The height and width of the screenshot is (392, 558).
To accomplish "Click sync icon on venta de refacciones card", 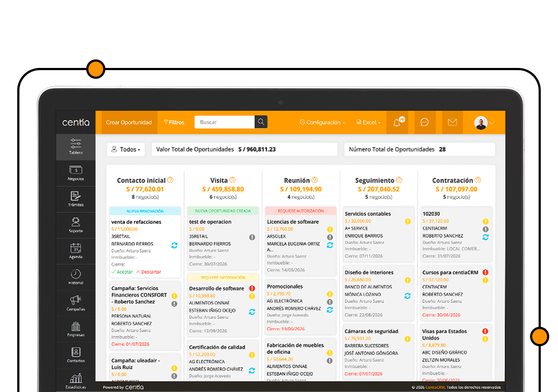I will click(174, 245).
